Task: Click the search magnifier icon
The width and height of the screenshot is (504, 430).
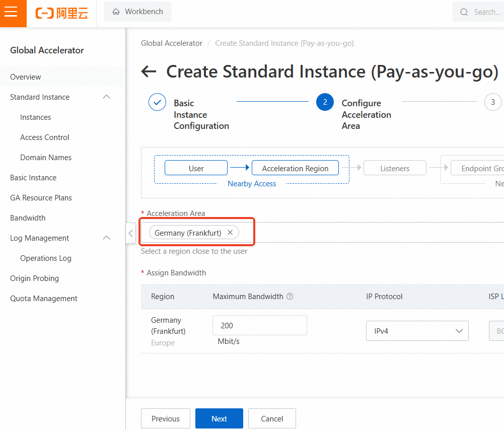Action: tap(464, 12)
